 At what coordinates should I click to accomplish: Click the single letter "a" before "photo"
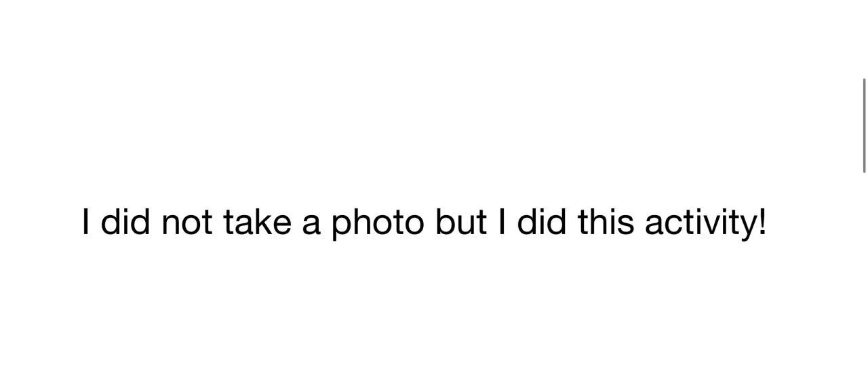tap(311, 225)
